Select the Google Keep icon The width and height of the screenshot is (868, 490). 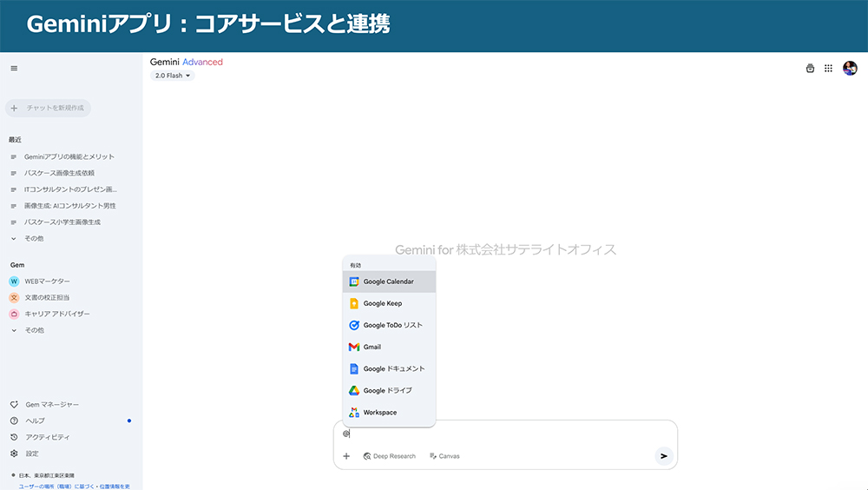pyautogui.click(x=354, y=303)
